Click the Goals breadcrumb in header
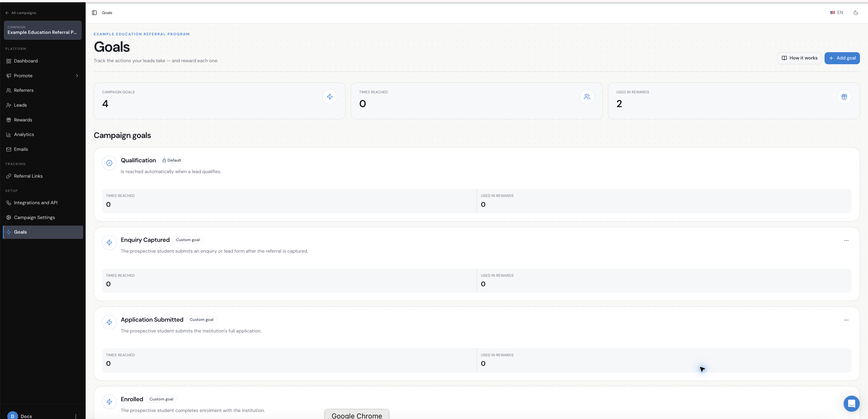868x419 pixels. pyautogui.click(x=107, y=13)
